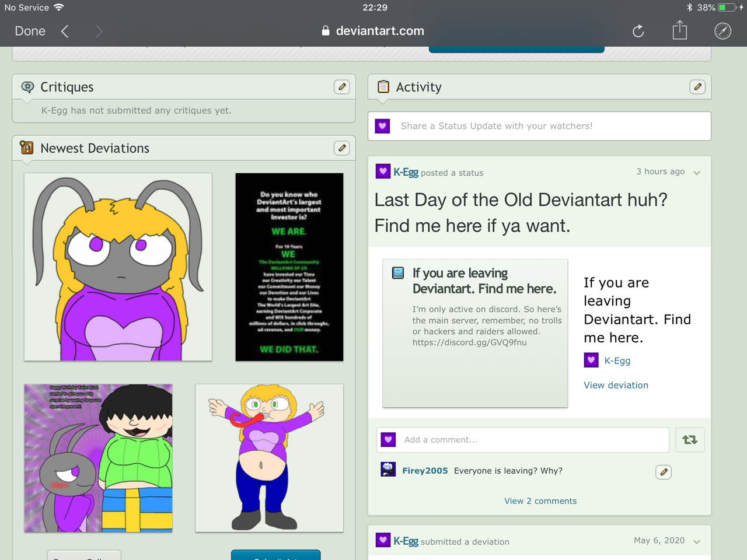Expand options arrow next to May 6, 2020

pyautogui.click(x=697, y=541)
